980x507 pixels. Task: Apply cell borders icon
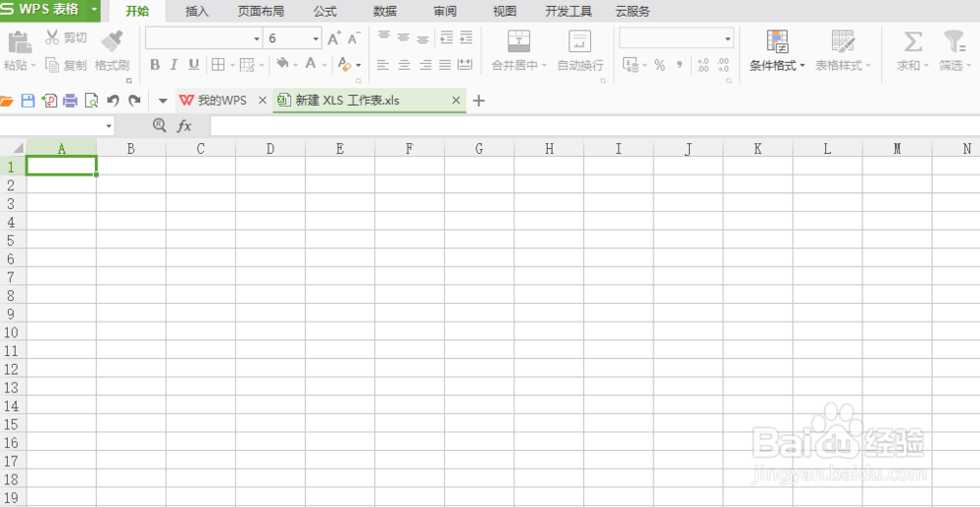218,65
